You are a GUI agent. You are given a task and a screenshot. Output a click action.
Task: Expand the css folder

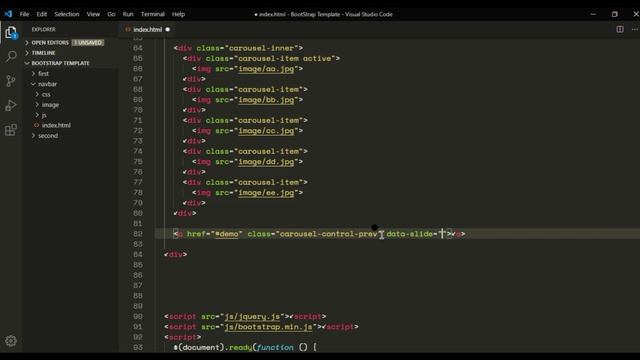click(46, 94)
